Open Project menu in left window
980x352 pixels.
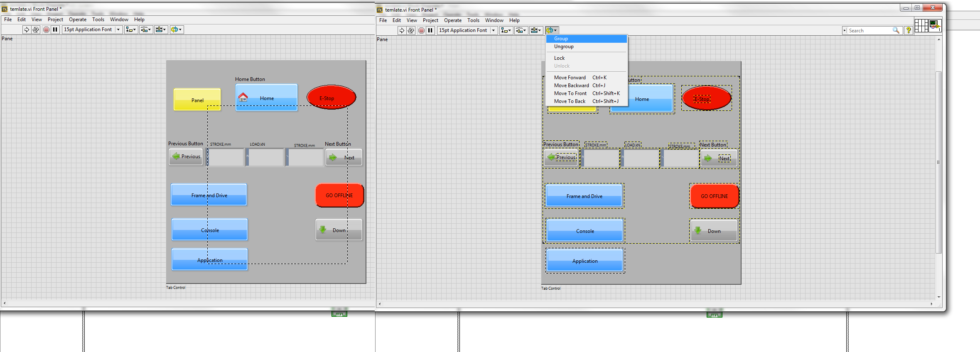tap(55, 20)
